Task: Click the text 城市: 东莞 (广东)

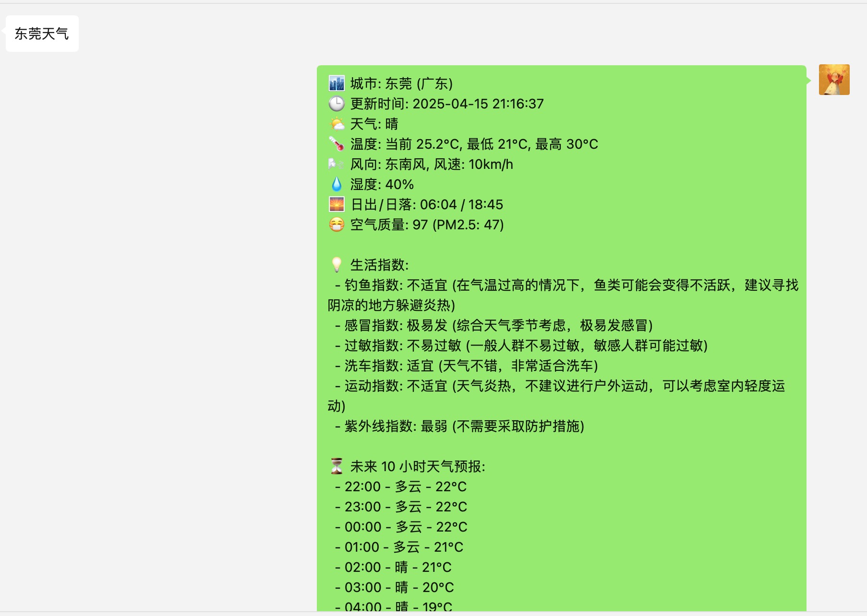Action: pyautogui.click(x=401, y=83)
